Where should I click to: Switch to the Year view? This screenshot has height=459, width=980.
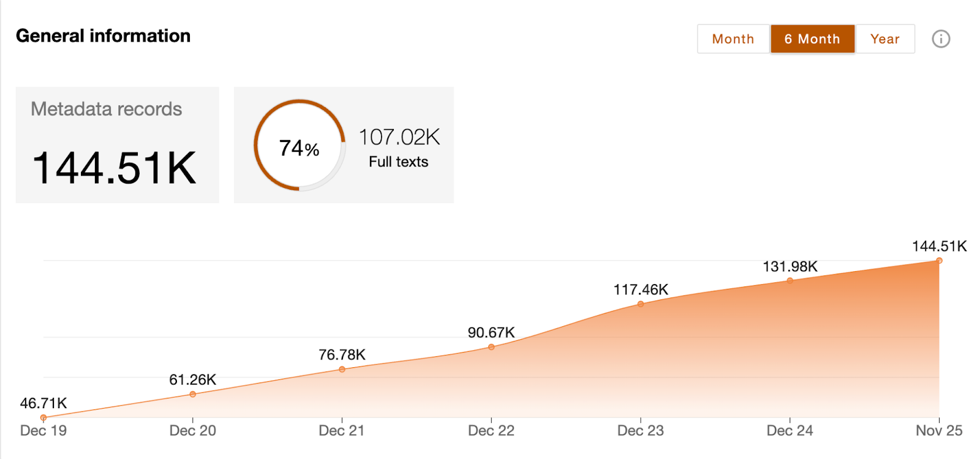click(884, 39)
